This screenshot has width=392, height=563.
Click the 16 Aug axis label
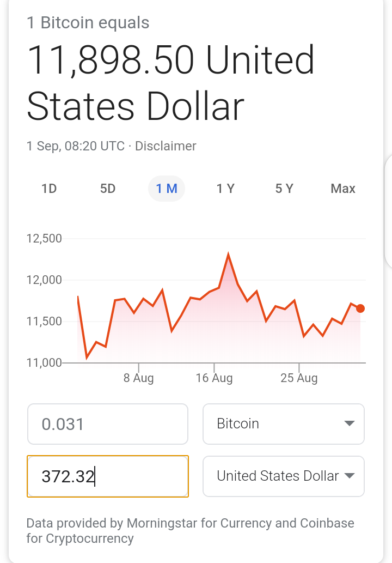click(x=214, y=378)
